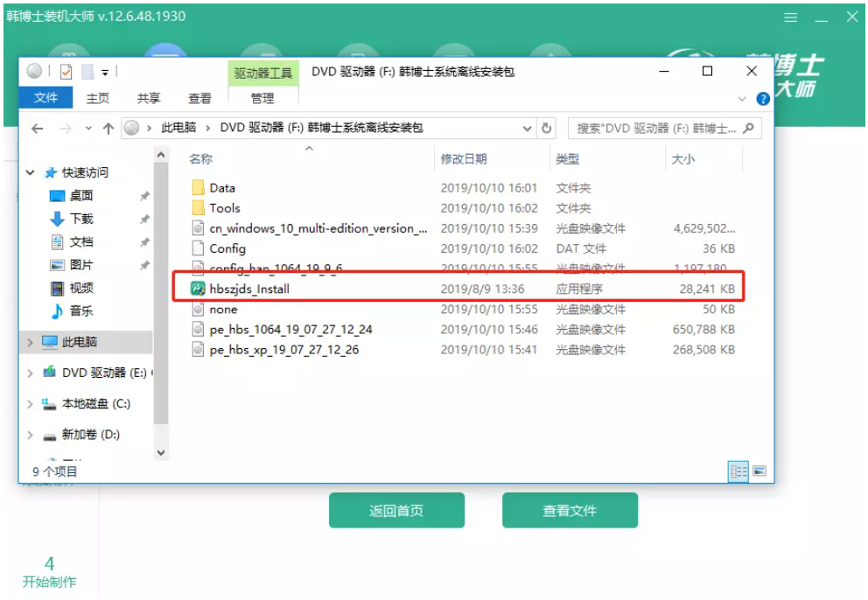Open 音乐 in navigation pane
Screen dimensions: 868x600
(81, 311)
